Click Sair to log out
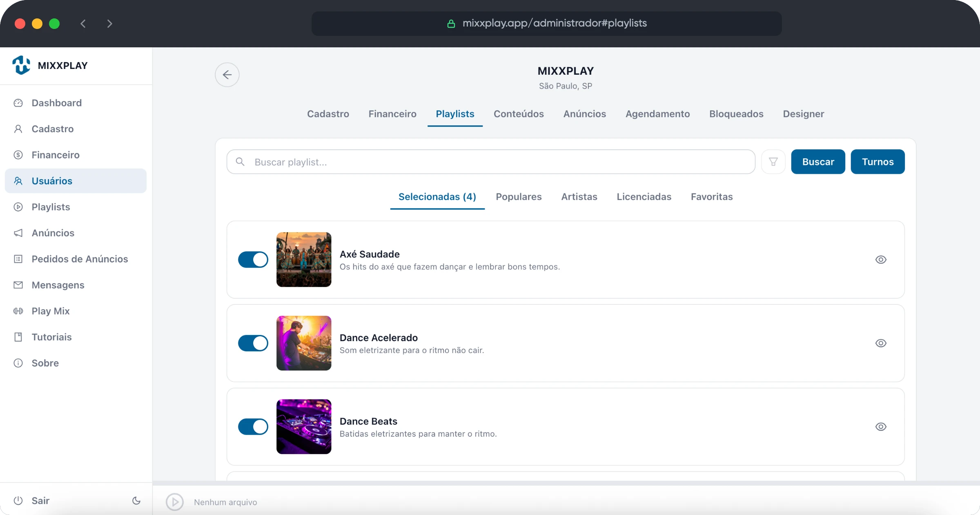 tap(32, 501)
